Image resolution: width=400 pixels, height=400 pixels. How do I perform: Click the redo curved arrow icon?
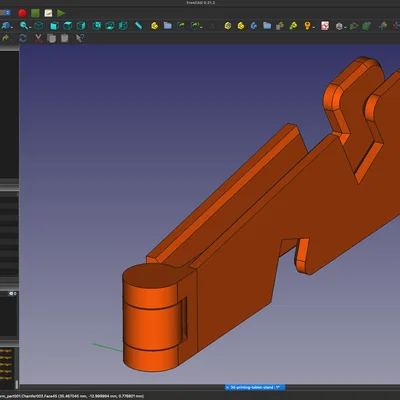coord(5,38)
